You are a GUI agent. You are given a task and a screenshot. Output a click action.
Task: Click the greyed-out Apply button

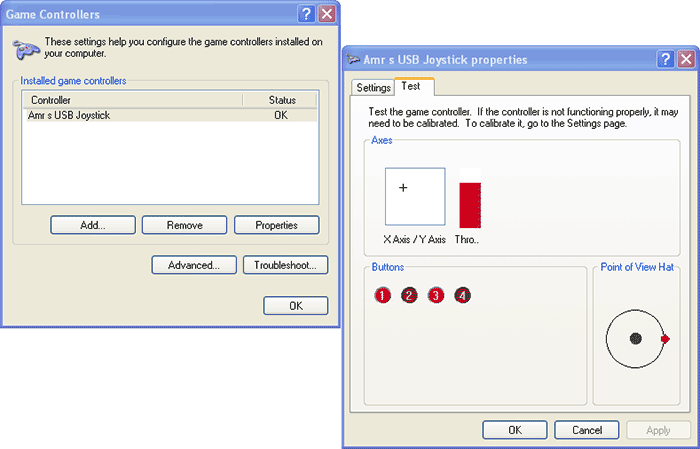coord(658,430)
